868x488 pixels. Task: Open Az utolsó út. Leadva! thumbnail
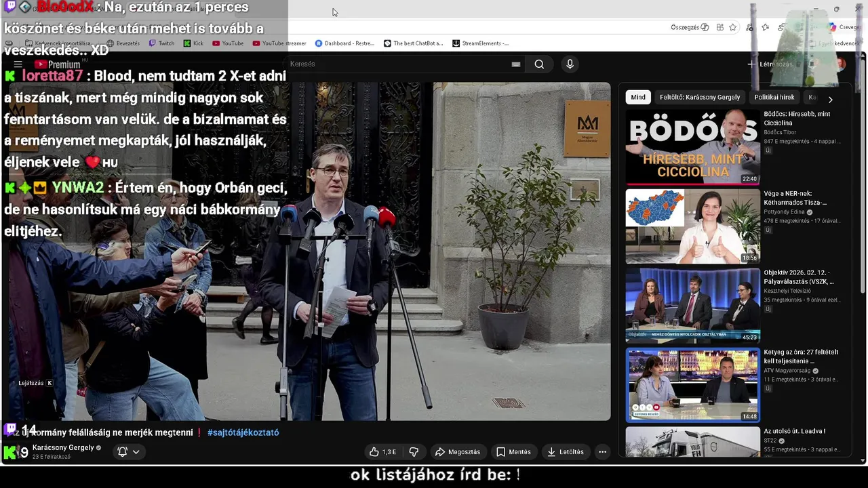[692, 442]
